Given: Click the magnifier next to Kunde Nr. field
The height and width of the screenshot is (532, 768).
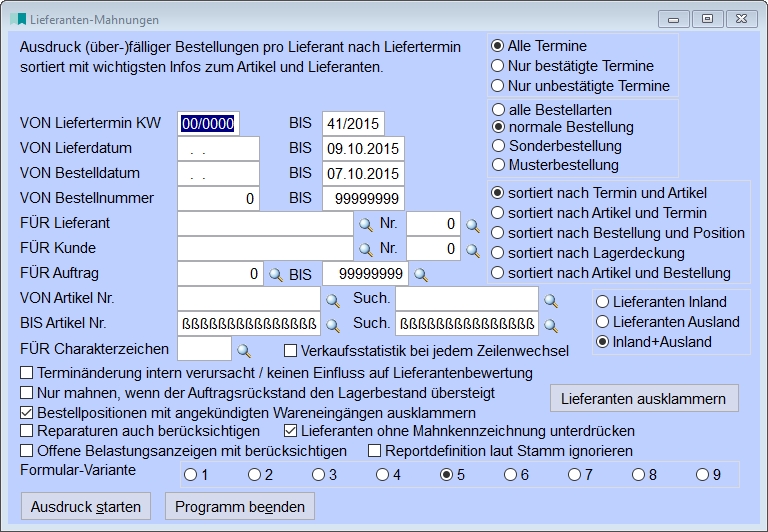Looking at the screenshot, I should tap(472, 249).
